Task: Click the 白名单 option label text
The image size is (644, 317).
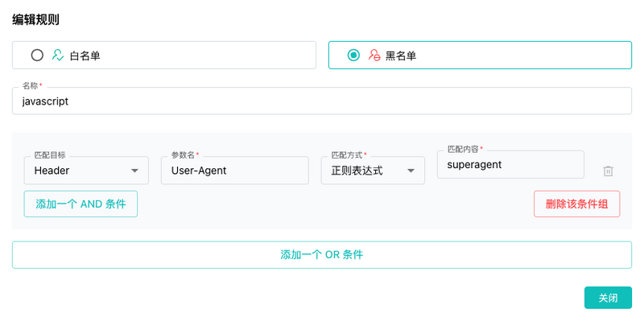Action: (x=85, y=56)
